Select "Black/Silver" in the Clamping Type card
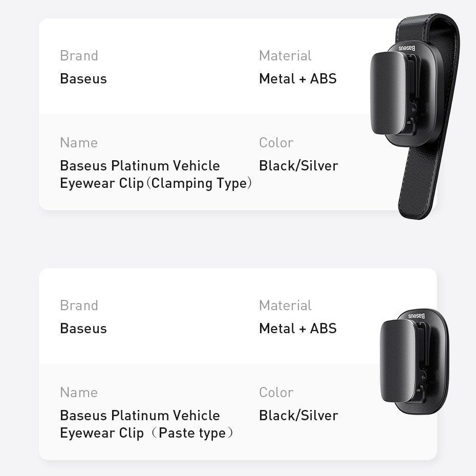 click(x=298, y=166)
